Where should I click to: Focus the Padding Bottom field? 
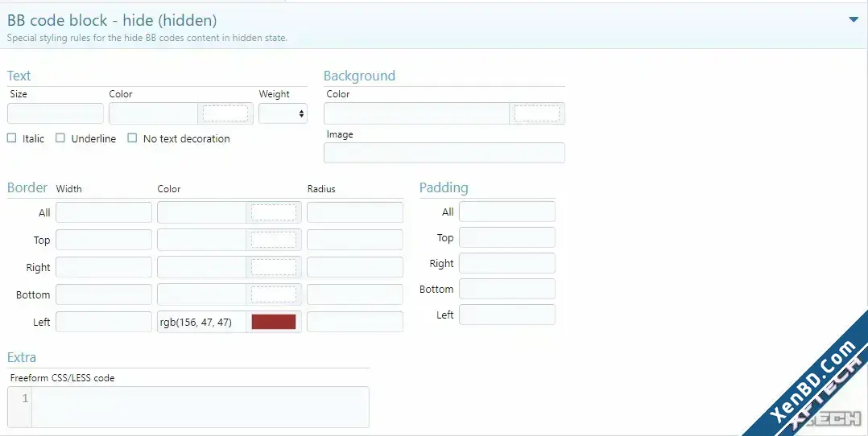[x=507, y=289]
